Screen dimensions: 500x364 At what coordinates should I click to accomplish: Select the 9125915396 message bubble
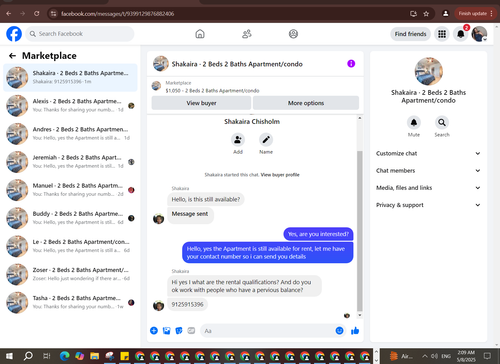(x=187, y=304)
